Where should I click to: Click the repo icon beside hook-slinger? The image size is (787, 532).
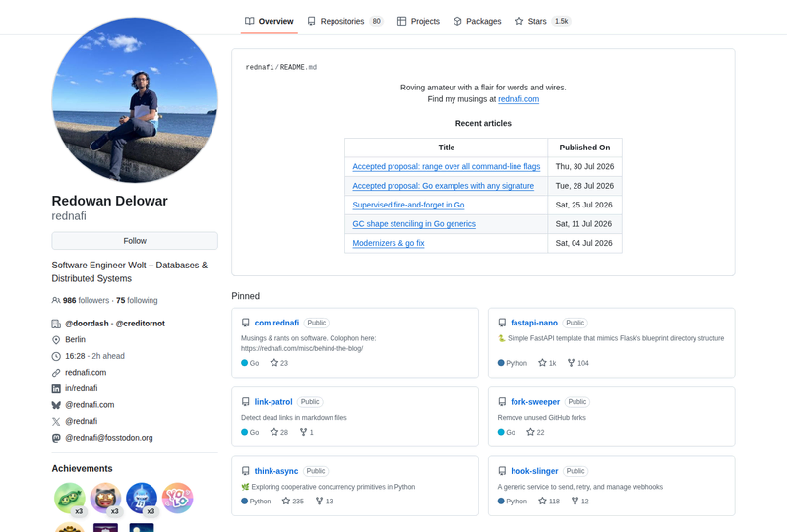[502, 471]
